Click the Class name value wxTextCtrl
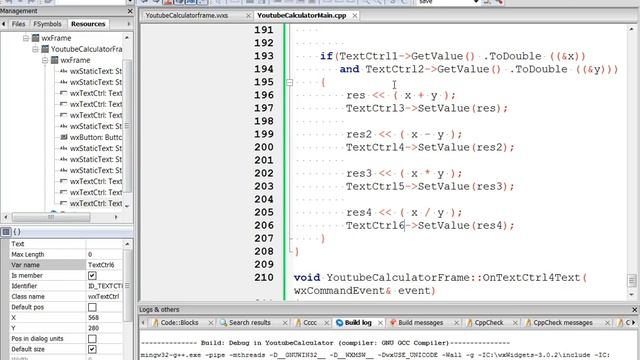The height and width of the screenshot is (360, 640). click(104, 297)
